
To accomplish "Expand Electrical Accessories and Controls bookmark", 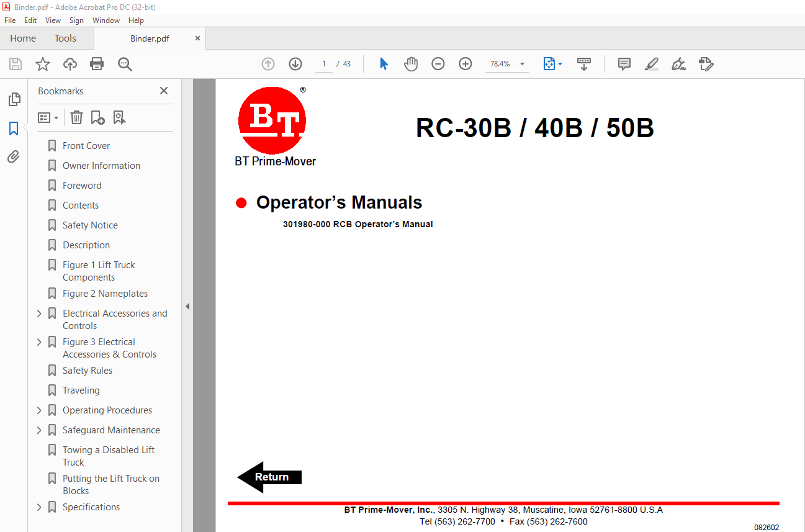I will pos(39,313).
